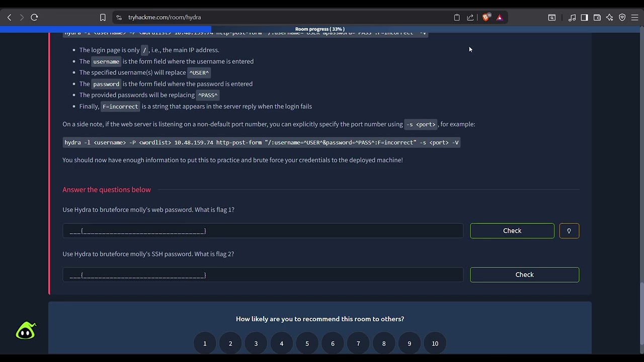Viewport: 644px width, 362px height.
Task: Rate recommendation as 8
Action: click(384, 343)
